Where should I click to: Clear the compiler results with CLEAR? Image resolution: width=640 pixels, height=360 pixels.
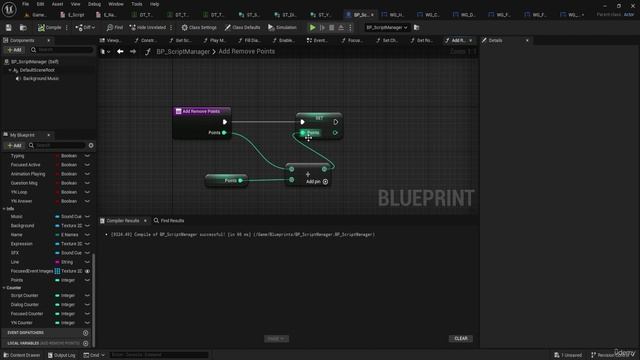pos(461,338)
